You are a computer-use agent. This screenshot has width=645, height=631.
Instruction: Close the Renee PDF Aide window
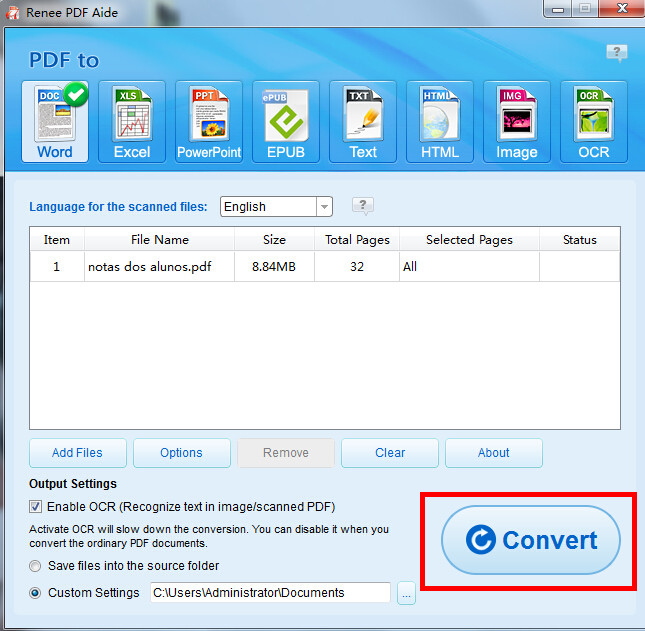click(x=622, y=8)
